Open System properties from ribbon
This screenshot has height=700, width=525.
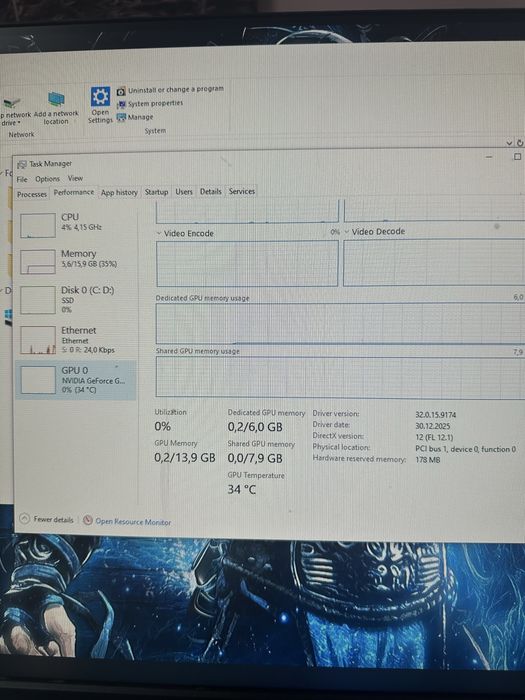point(155,103)
